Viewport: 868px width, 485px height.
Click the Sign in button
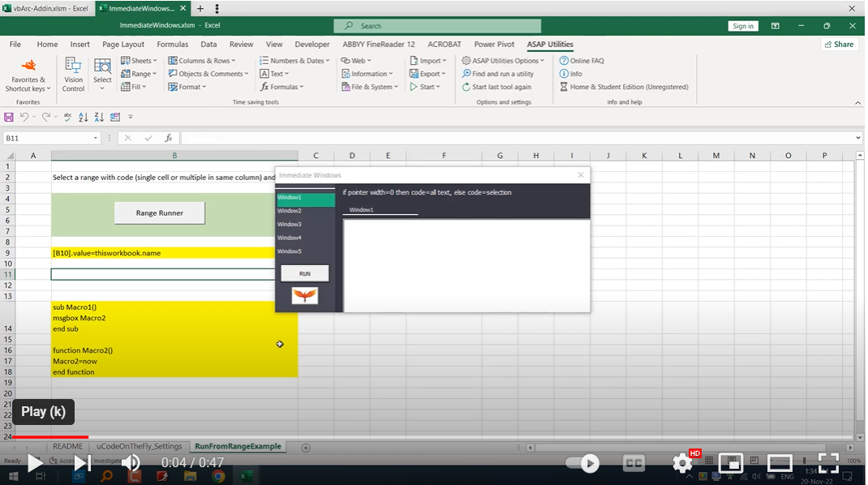743,26
